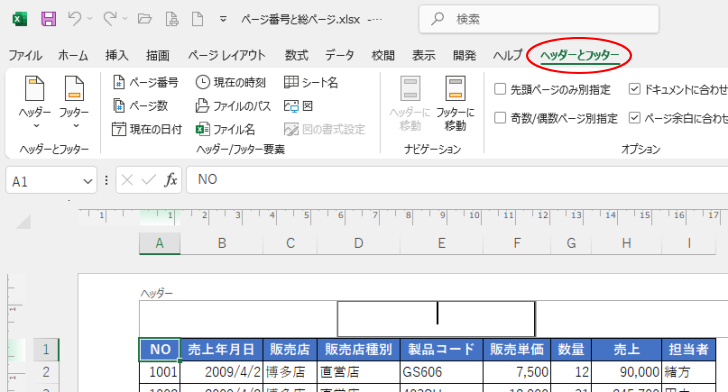Insert 現在の日付 element
The height and width of the screenshot is (392, 728).
click(x=147, y=129)
